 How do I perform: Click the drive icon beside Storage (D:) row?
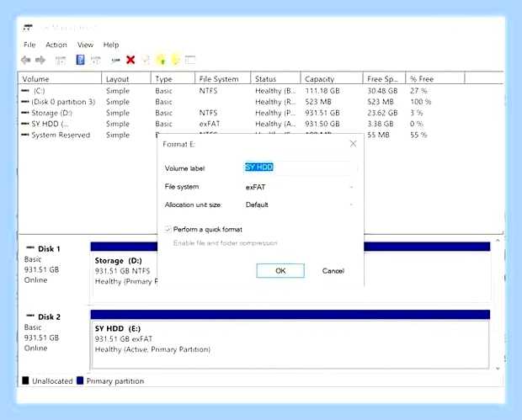[25, 113]
